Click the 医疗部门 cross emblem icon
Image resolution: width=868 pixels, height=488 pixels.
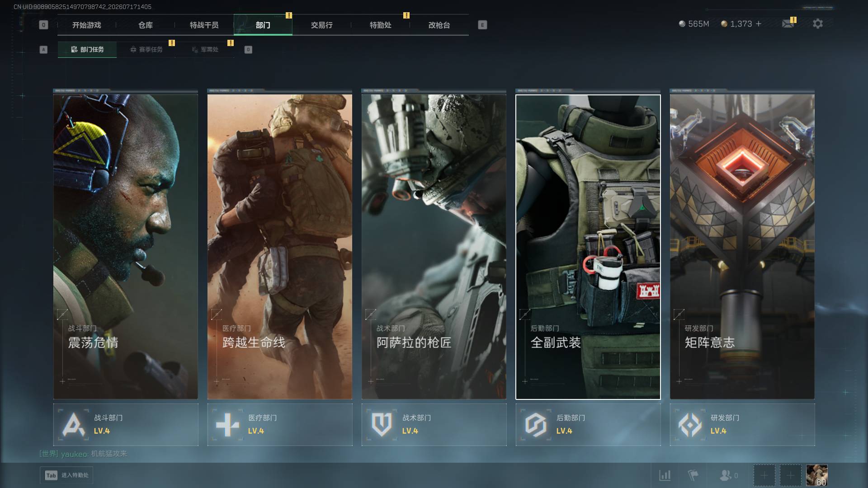pyautogui.click(x=227, y=425)
